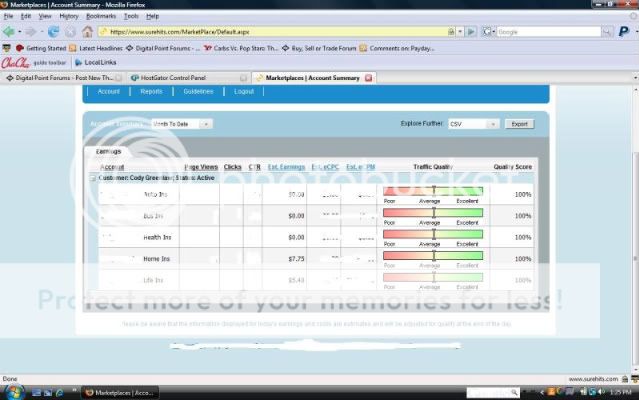Open the search engine selector dropdown

(x=488, y=31)
